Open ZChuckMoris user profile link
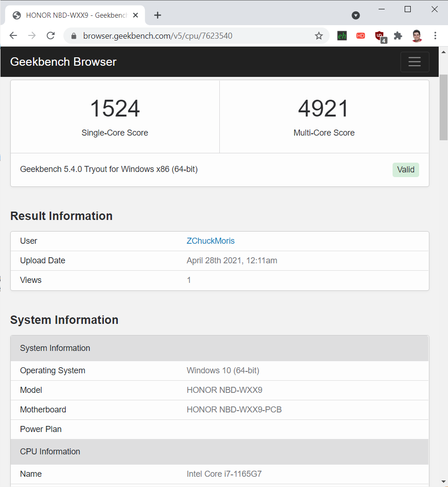This screenshot has height=487, width=448. tap(210, 241)
